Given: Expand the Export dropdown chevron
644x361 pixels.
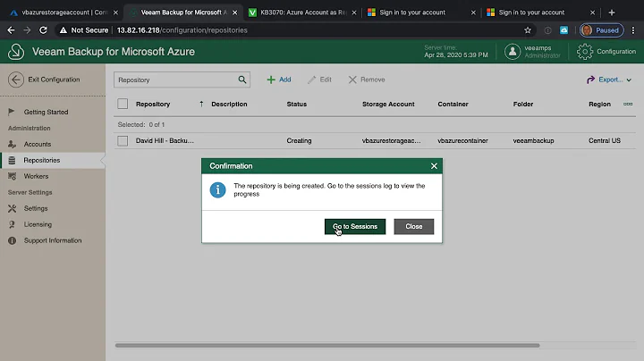Looking at the screenshot, I should click(x=629, y=80).
